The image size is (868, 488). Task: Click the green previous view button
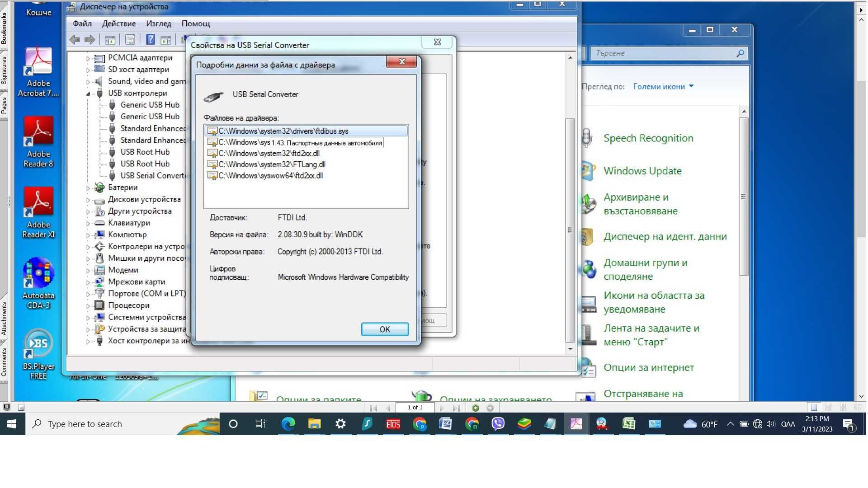476,408
